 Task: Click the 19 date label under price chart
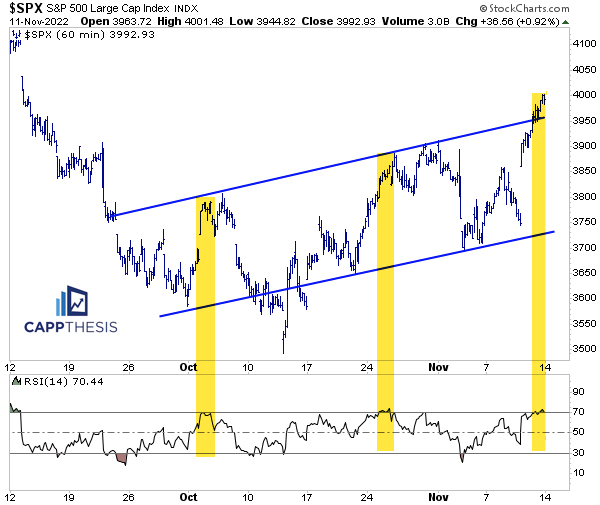click(x=69, y=368)
